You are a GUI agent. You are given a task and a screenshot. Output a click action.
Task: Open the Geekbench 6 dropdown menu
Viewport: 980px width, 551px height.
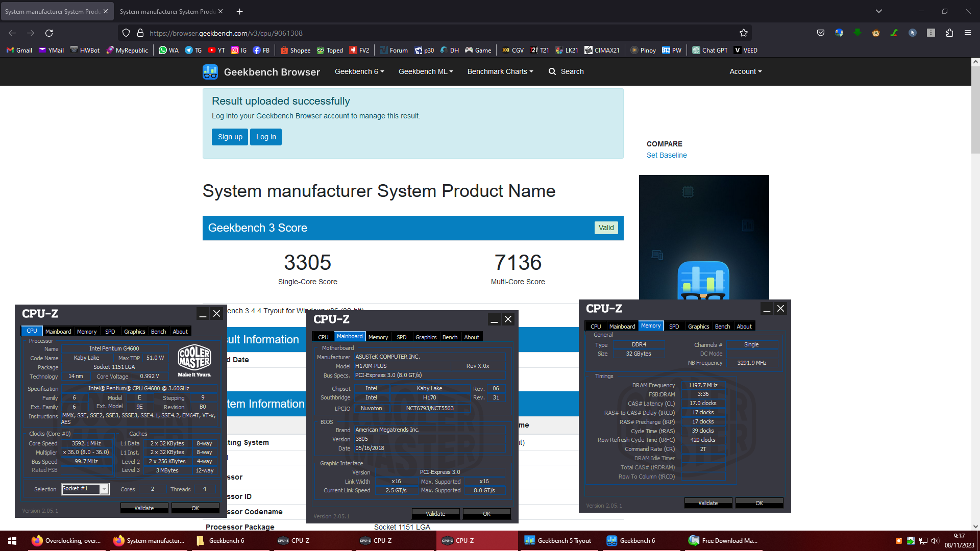click(359, 71)
